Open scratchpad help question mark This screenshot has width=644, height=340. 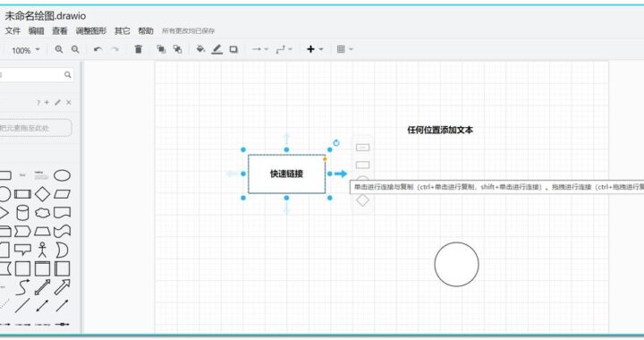pos(38,103)
